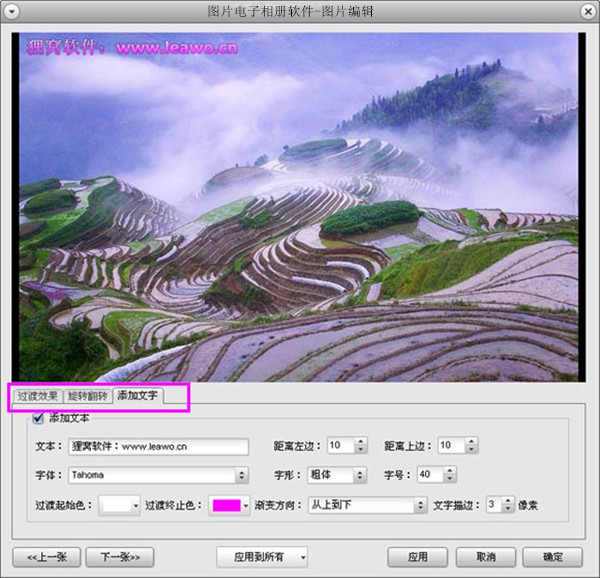Open the 过渡起始色 color picker
The height and width of the screenshot is (578, 600).
tap(119, 506)
